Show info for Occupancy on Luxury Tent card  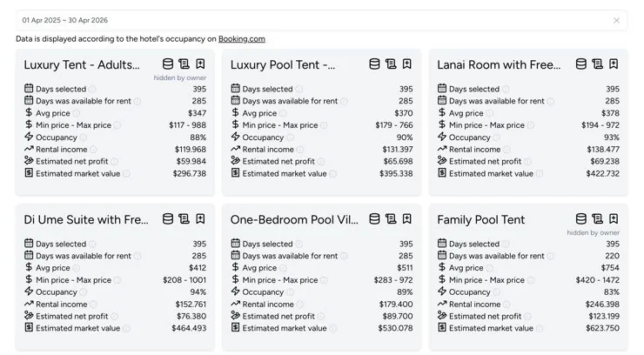83,137
